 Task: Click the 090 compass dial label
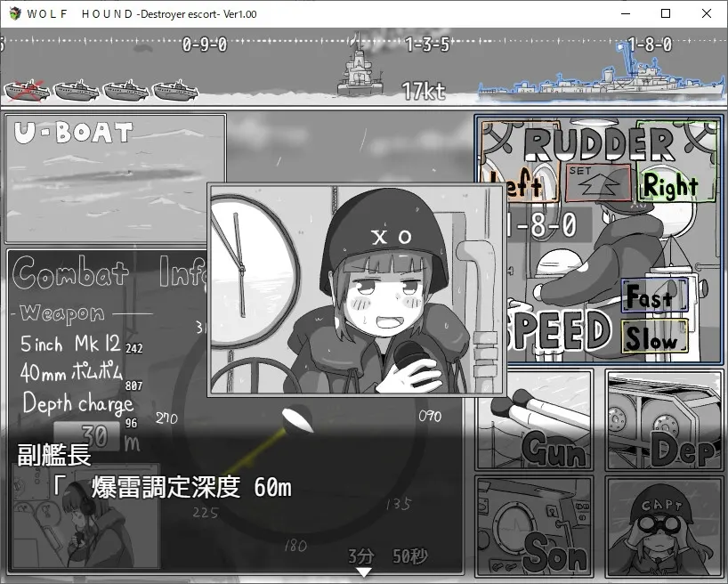tap(430, 416)
